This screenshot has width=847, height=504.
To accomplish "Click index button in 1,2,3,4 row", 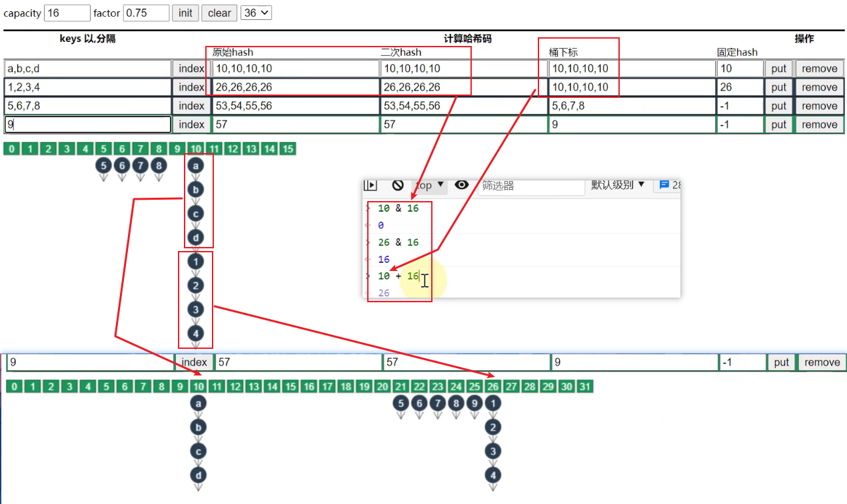I will click(191, 87).
